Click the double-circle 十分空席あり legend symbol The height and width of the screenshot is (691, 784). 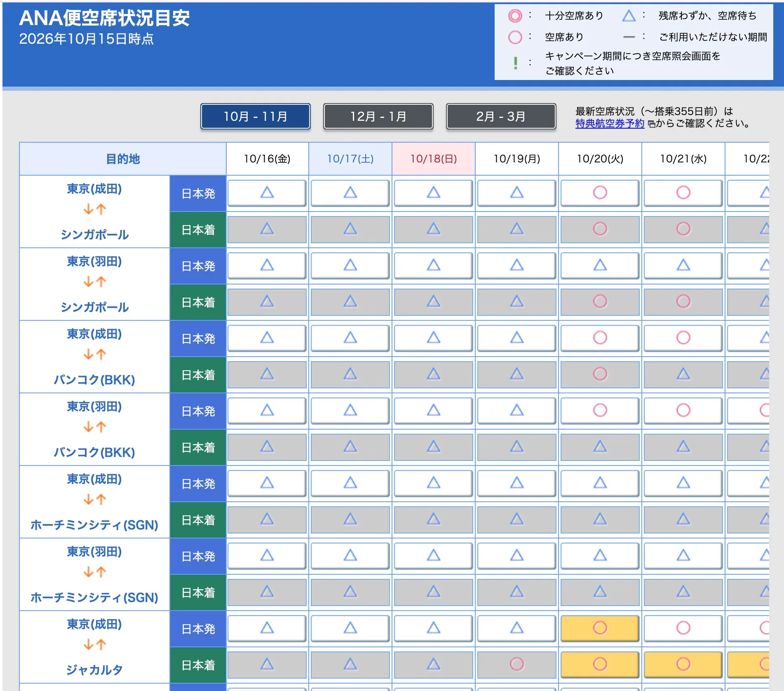515,16
